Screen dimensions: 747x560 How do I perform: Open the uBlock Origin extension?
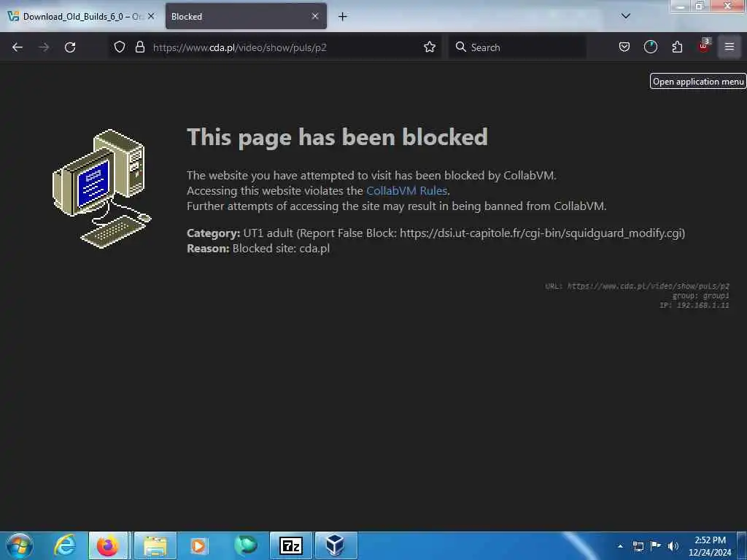pos(704,46)
